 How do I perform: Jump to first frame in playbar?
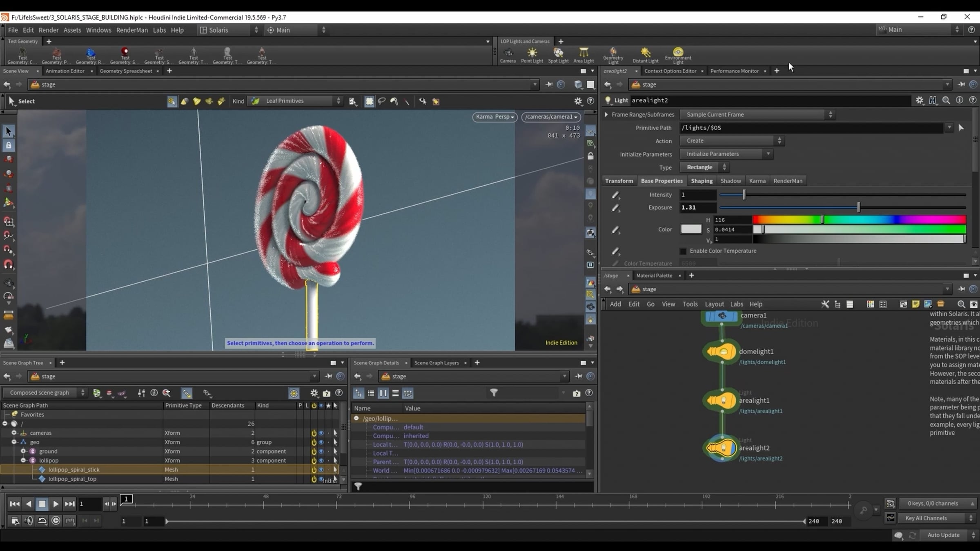coord(15,504)
